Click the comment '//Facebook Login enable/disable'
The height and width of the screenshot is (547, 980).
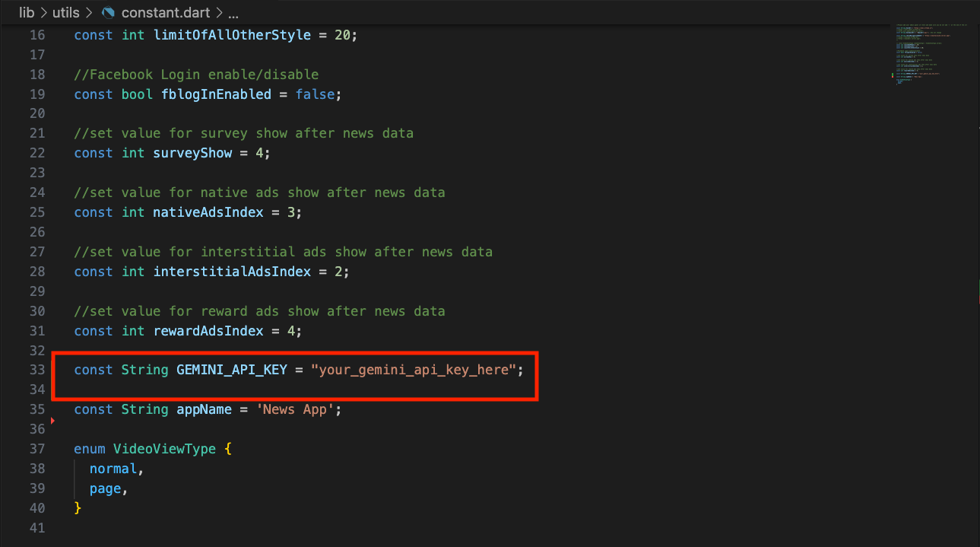(196, 75)
